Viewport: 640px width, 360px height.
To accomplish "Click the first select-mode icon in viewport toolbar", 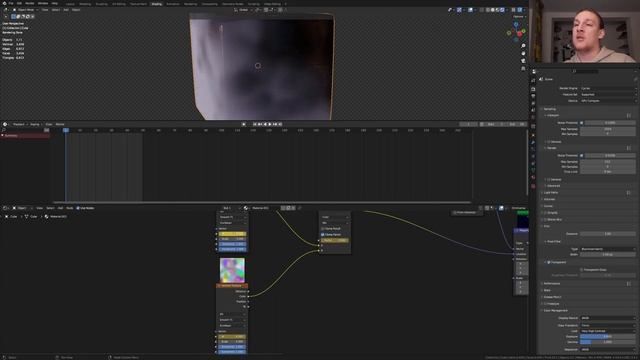I will point(13,17).
